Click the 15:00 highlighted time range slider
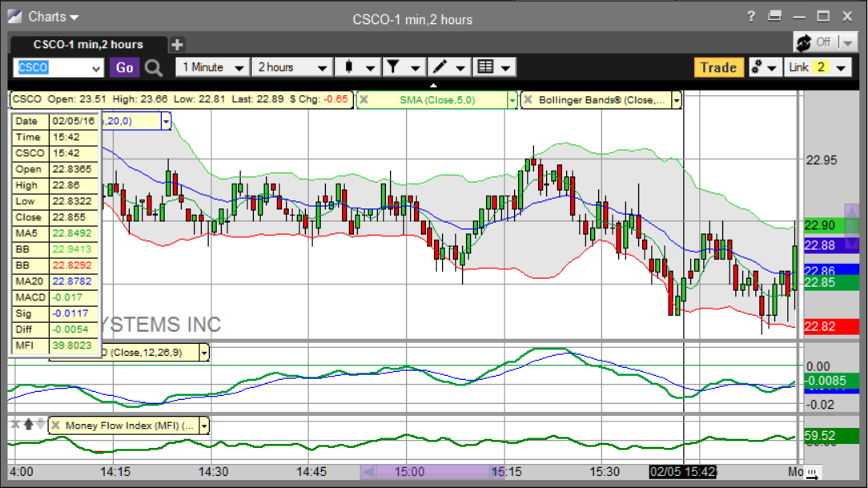This screenshot has height=488, width=868. pos(432,472)
